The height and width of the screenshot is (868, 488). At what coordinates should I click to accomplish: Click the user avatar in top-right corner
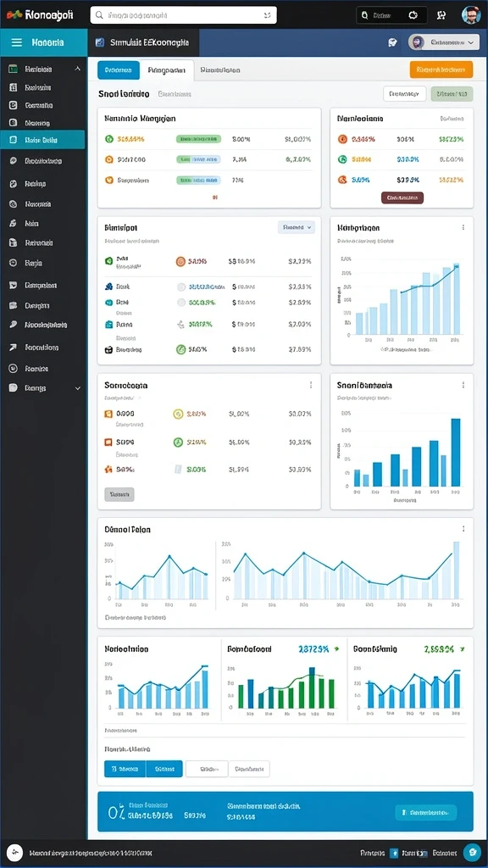click(471, 15)
